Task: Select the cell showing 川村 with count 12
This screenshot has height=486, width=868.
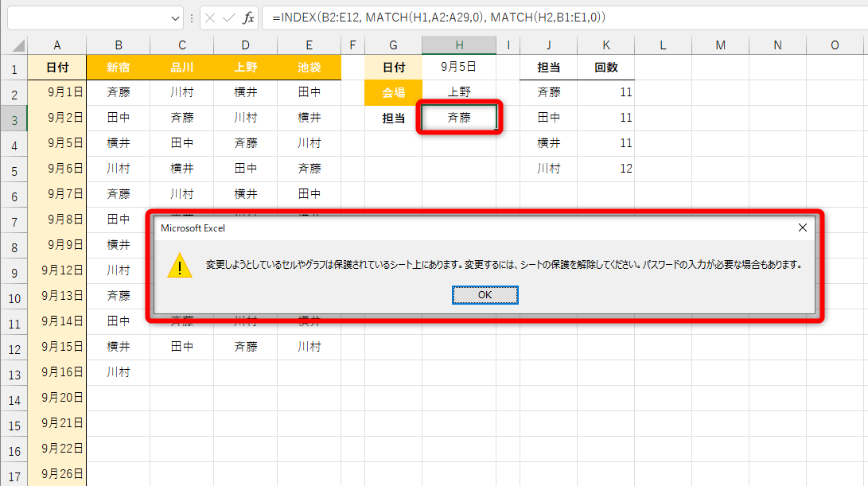Action: [x=548, y=168]
